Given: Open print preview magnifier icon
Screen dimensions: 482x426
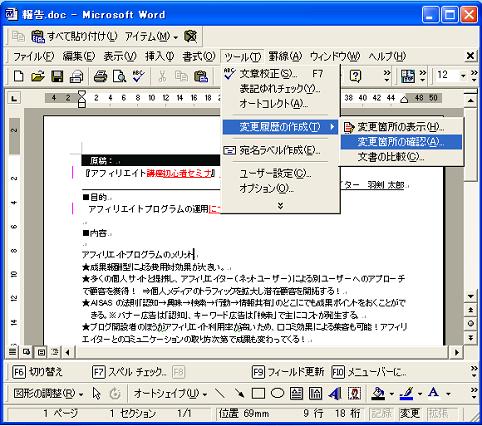Looking at the screenshot, I should [119, 76].
